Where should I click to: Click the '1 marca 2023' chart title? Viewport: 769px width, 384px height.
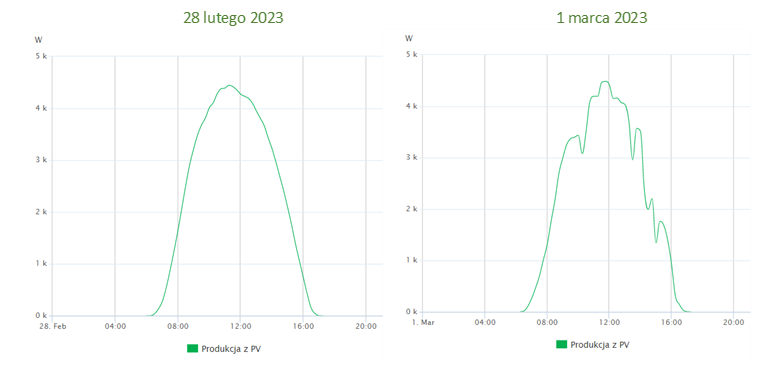602,18
